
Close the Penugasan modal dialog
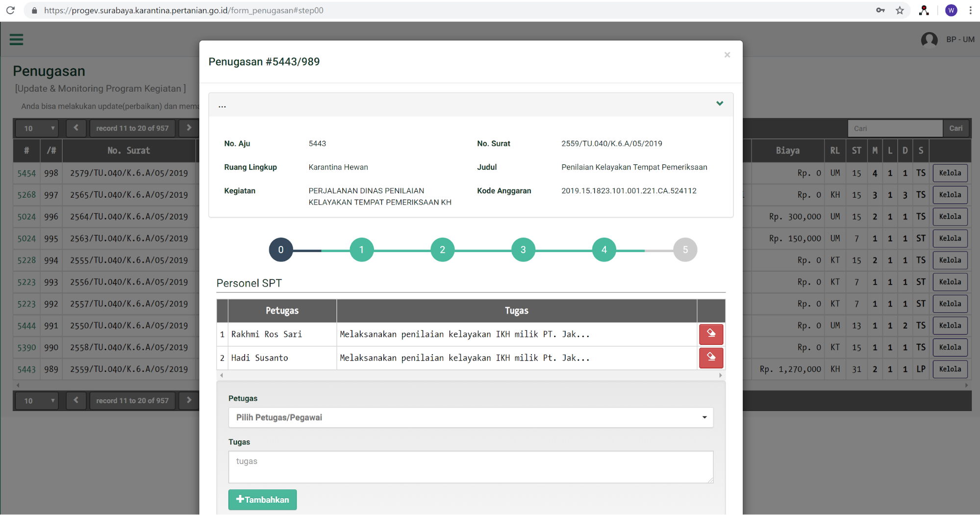727,55
